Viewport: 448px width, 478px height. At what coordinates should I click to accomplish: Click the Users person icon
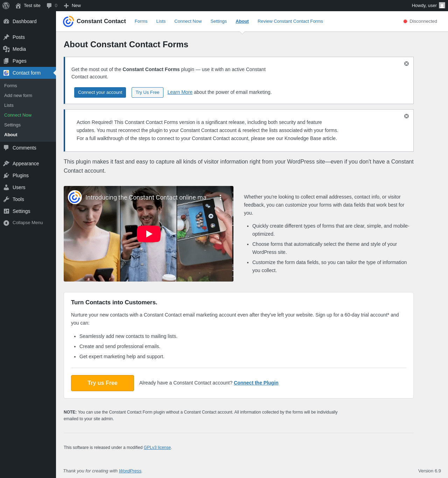[6, 187]
